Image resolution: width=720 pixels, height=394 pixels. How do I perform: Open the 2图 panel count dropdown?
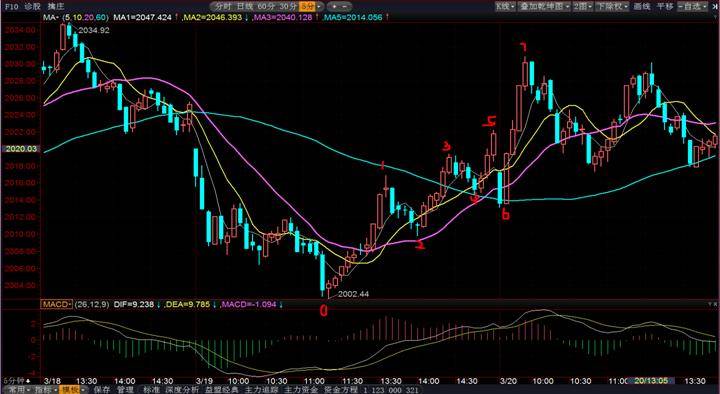(x=583, y=6)
